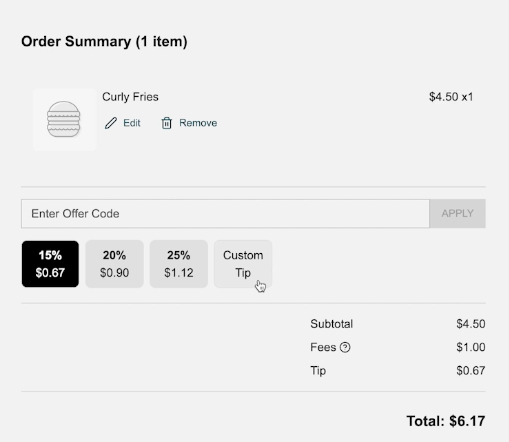Select the 20% tip of $0.90
Image resolution: width=509 pixels, height=442 pixels.
click(114, 264)
